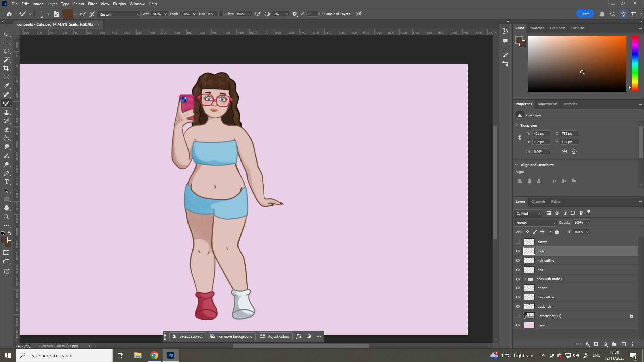The image size is (644, 362).
Task: Open the search icon in top bar
Action: coord(612,14)
